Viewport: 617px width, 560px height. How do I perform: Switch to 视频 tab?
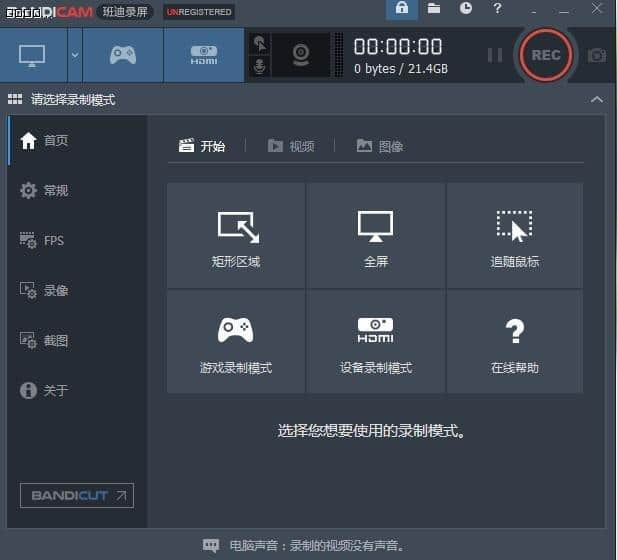tap(291, 146)
